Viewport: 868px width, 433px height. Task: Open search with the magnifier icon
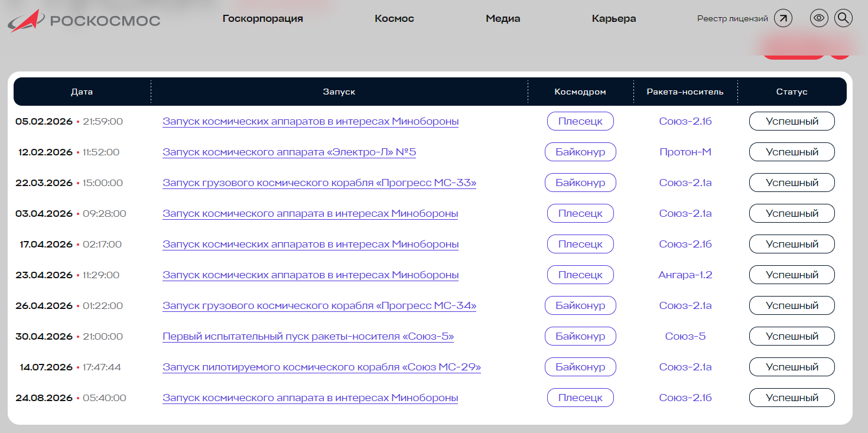843,18
